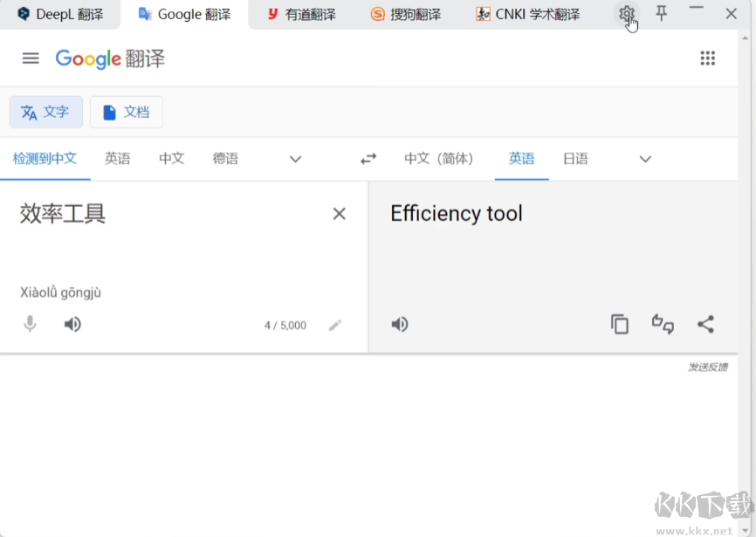
Task: Open the 发送反馈 feedback link
Action: [709, 367]
